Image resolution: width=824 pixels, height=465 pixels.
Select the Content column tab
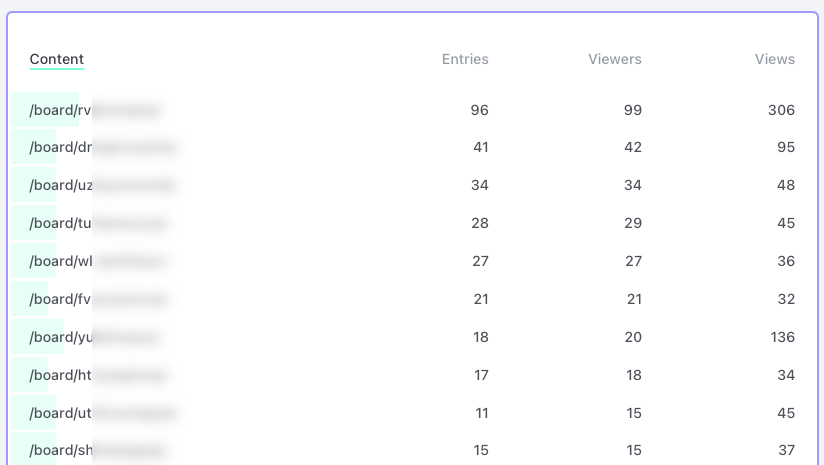pos(57,59)
